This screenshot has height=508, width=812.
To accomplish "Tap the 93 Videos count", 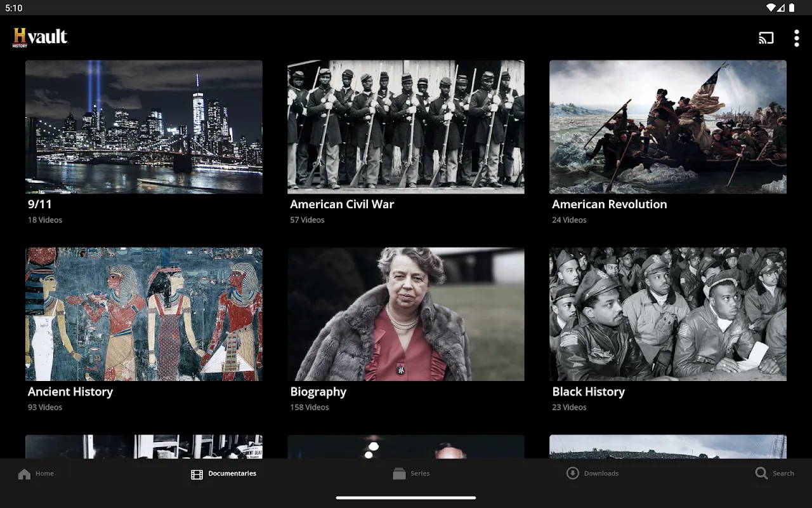I will [45, 408].
